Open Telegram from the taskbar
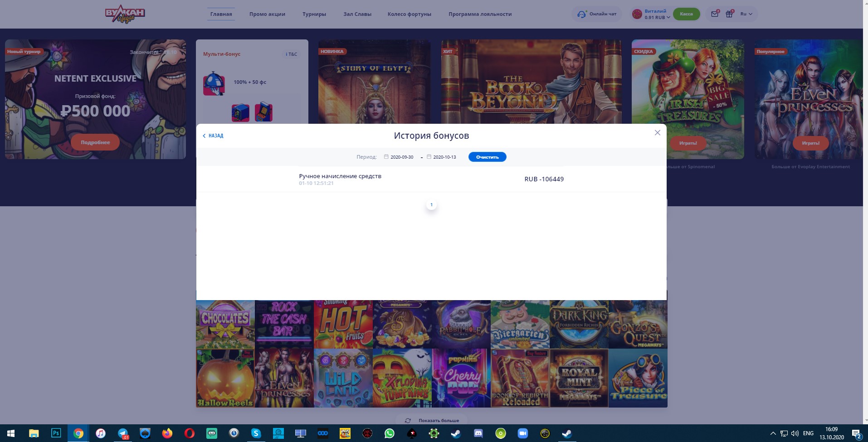 [123, 433]
